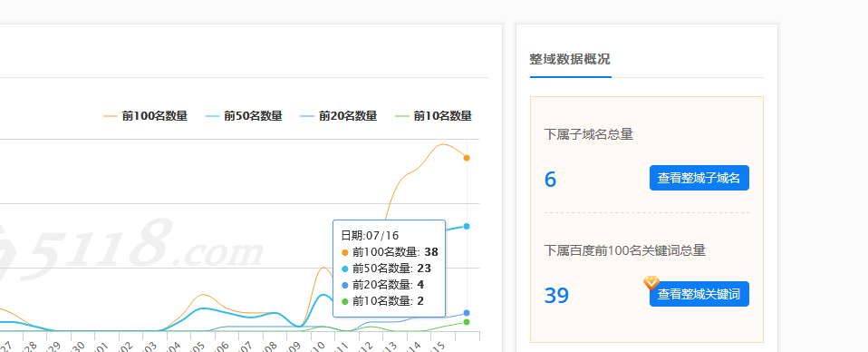Click the subdomain total number 6
This screenshot has width=868, height=352.
point(550,180)
